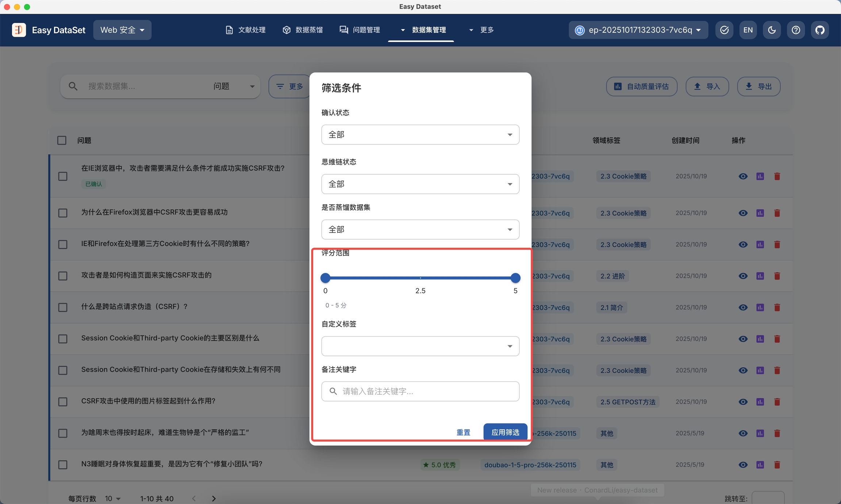This screenshot has width=841, height=504.
Task: View details of 什么是跨站点请求伪造 row
Action: click(x=743, y=307)
